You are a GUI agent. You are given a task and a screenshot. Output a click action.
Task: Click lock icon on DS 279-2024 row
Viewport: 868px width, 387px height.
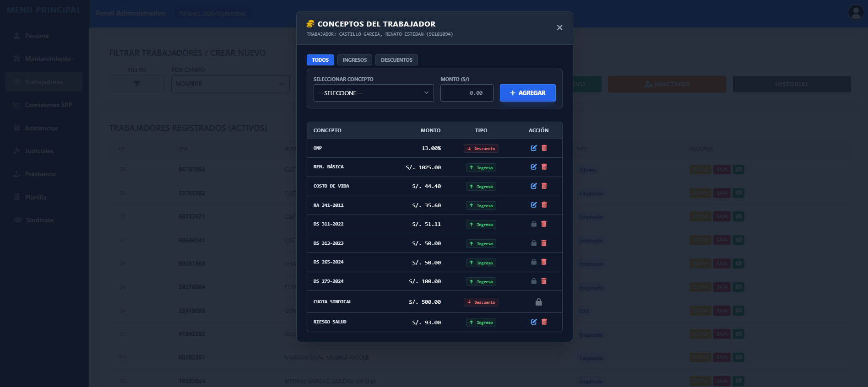tap(533, 281)
